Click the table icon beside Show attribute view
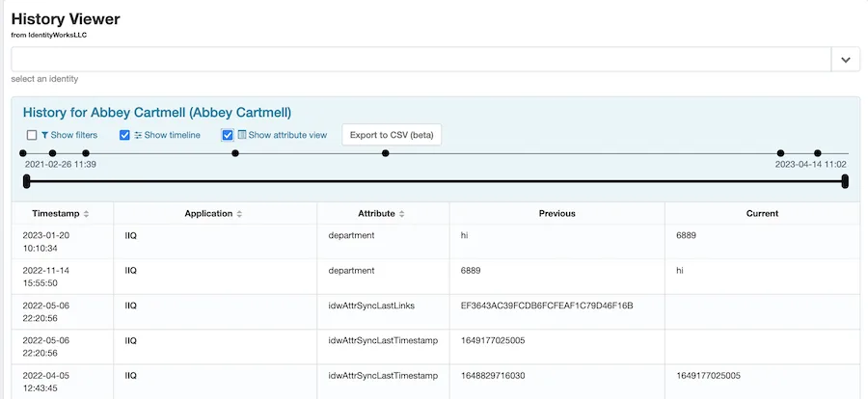 (242, 135)
